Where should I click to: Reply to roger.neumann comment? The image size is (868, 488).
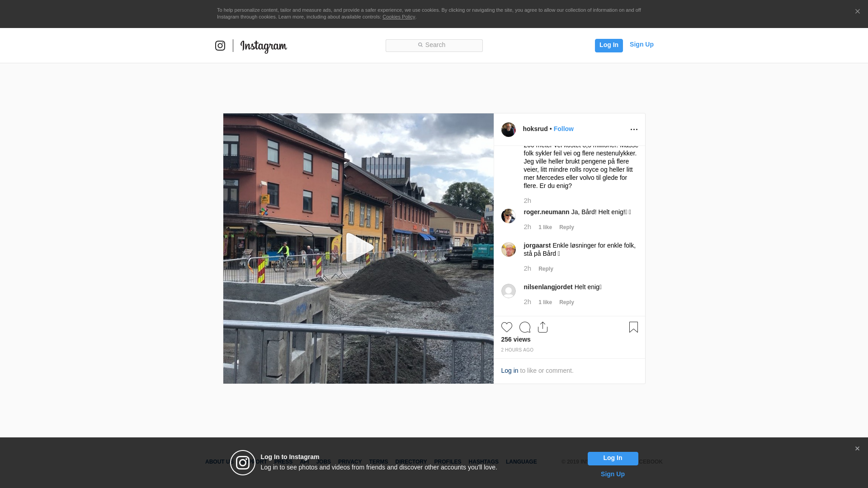[566, 227]
